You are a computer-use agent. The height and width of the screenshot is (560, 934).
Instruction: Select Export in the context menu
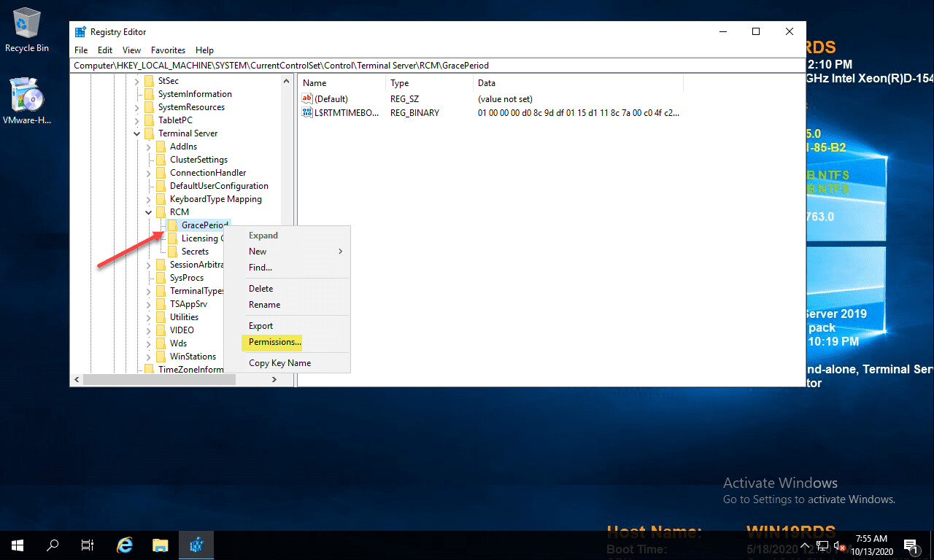click(260, 326)
